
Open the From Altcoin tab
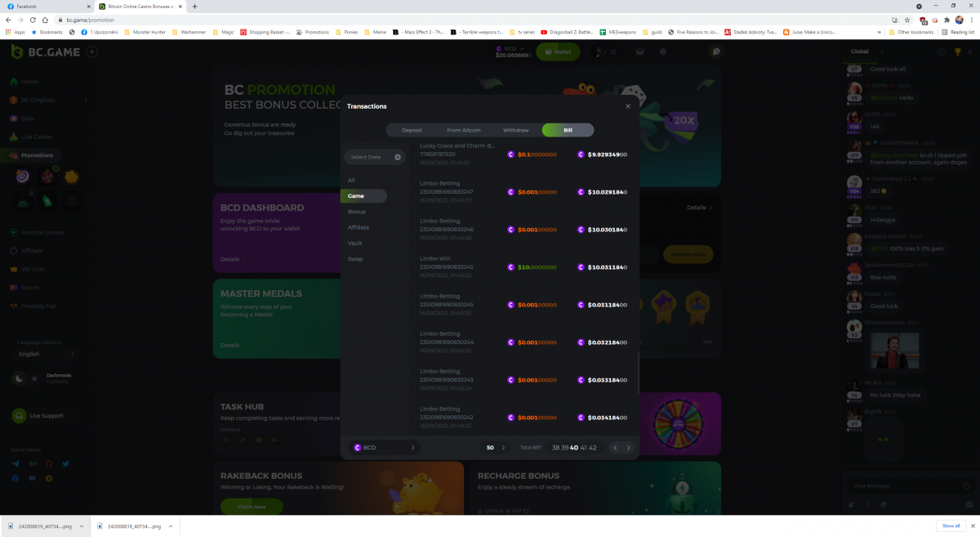pyautogui.click(x=463, y=130)
